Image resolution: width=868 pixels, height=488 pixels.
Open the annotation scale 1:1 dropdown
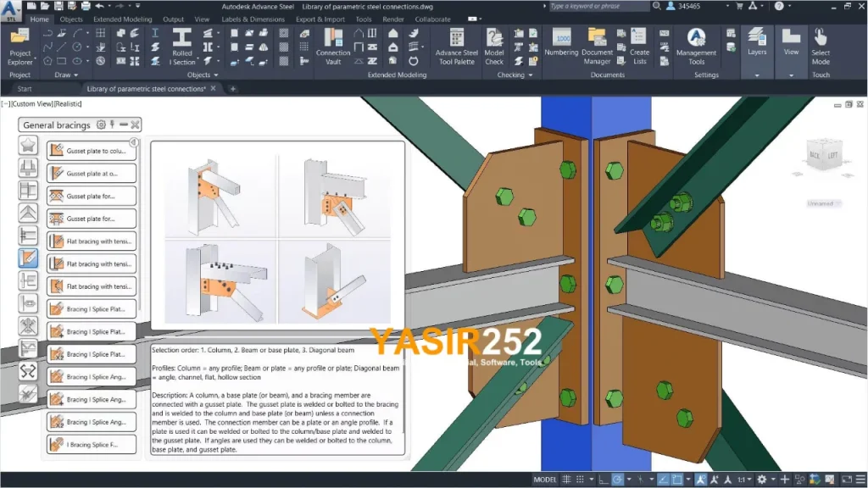click(743, 480)
